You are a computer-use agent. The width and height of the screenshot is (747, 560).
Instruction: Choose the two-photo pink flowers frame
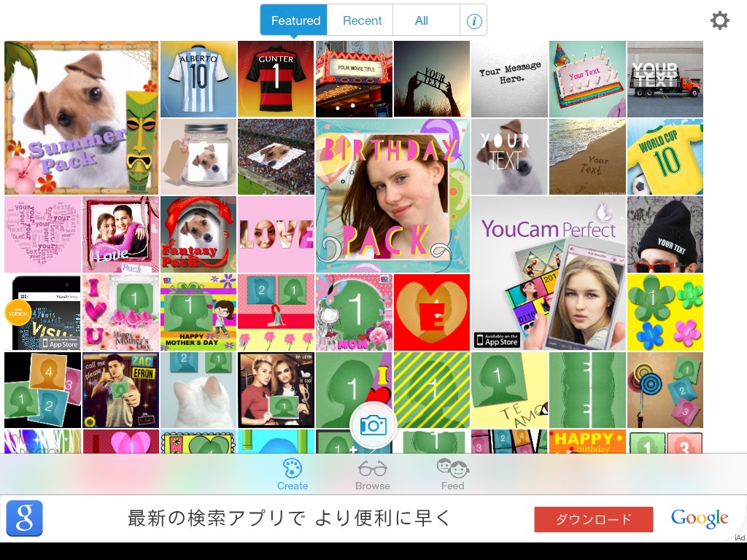tap(276, 312)
